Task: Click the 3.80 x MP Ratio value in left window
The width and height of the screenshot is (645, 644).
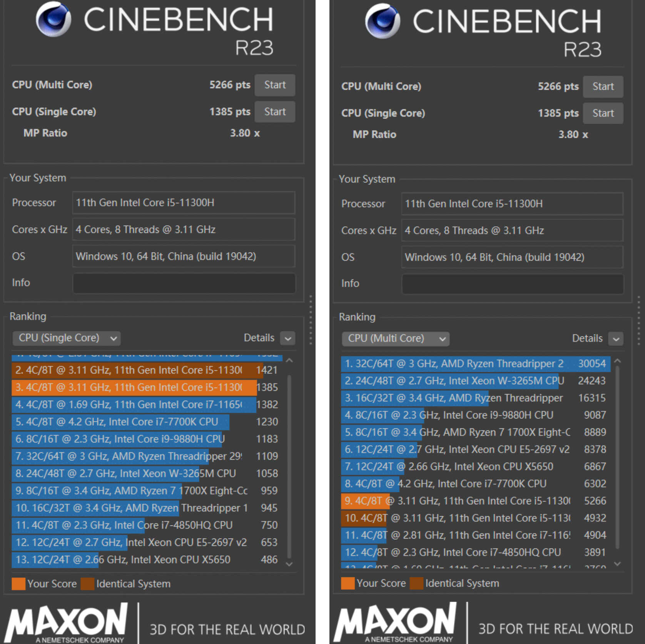Action: coord(245,133)
